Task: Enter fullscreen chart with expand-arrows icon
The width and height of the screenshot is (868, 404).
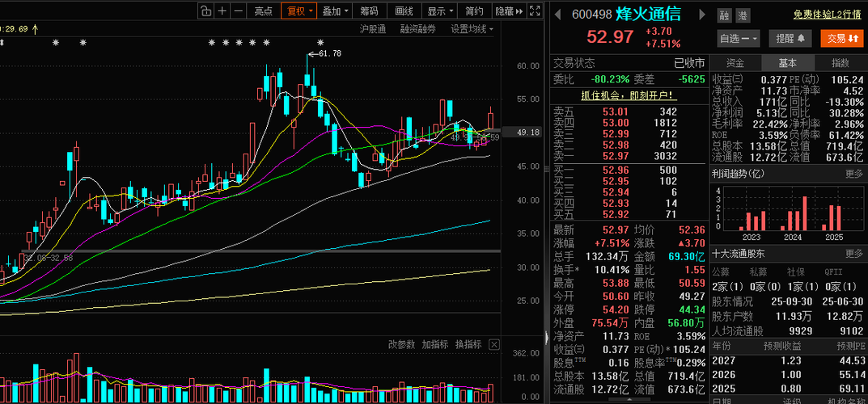Action: pyautogui.click(x=536, y=11)
